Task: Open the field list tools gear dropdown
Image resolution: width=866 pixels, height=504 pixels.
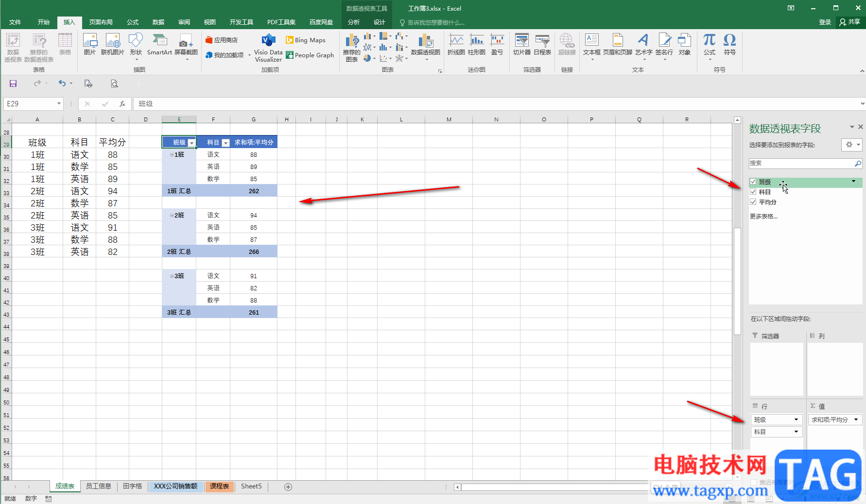Action: [x=852, y=145]
